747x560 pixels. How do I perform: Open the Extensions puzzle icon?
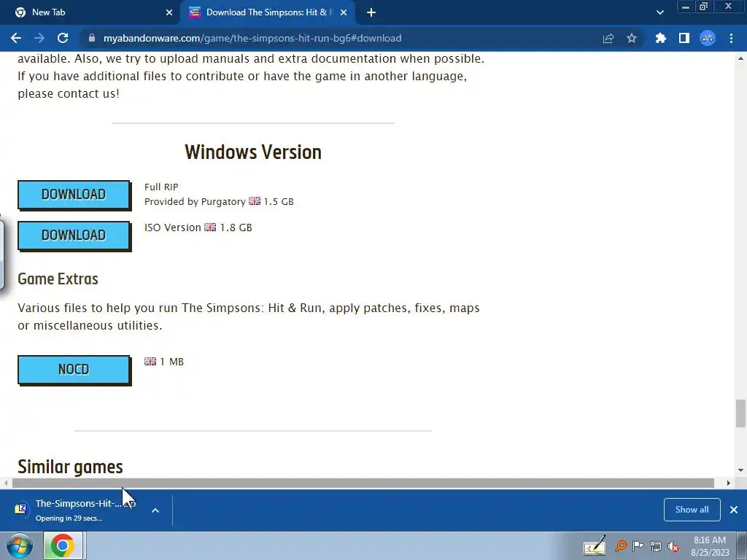(660, 38)
